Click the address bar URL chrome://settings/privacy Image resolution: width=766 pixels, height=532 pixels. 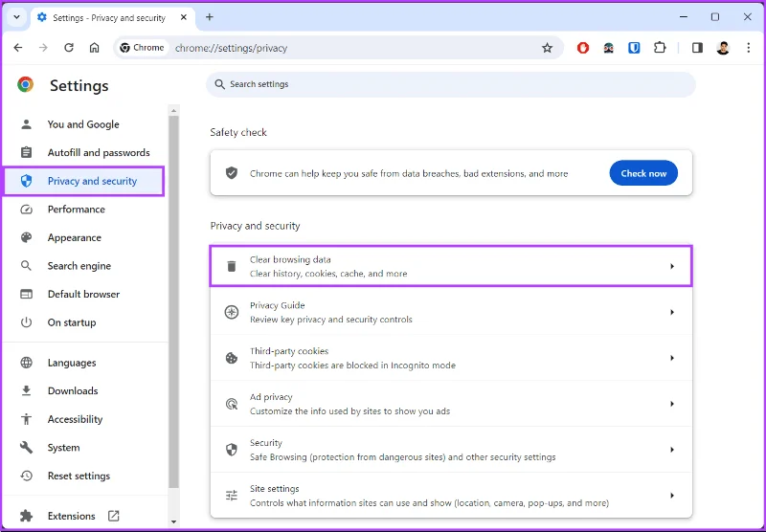pos(231,48)
